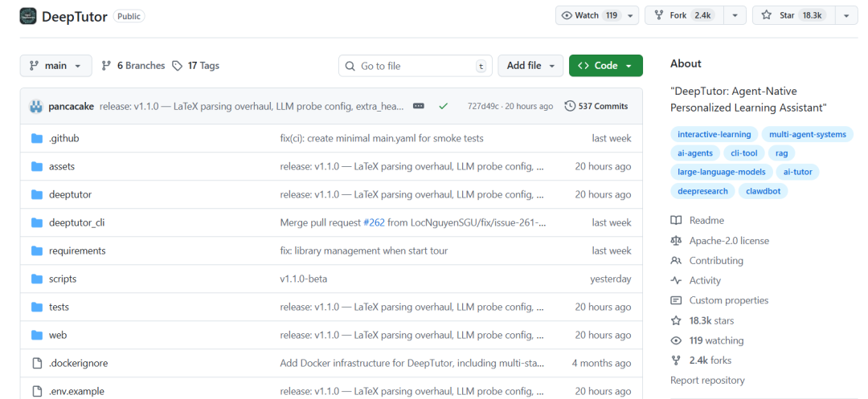Click the DeepTutor repository name

[75, 16]
